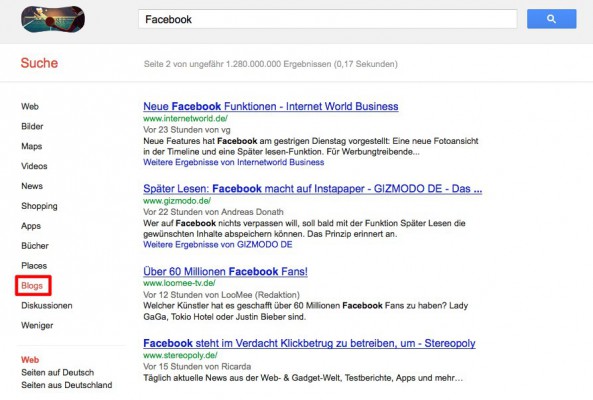Click the search field containing Facebook
This screenshot has width=593, height=400.
pos(328,19)
